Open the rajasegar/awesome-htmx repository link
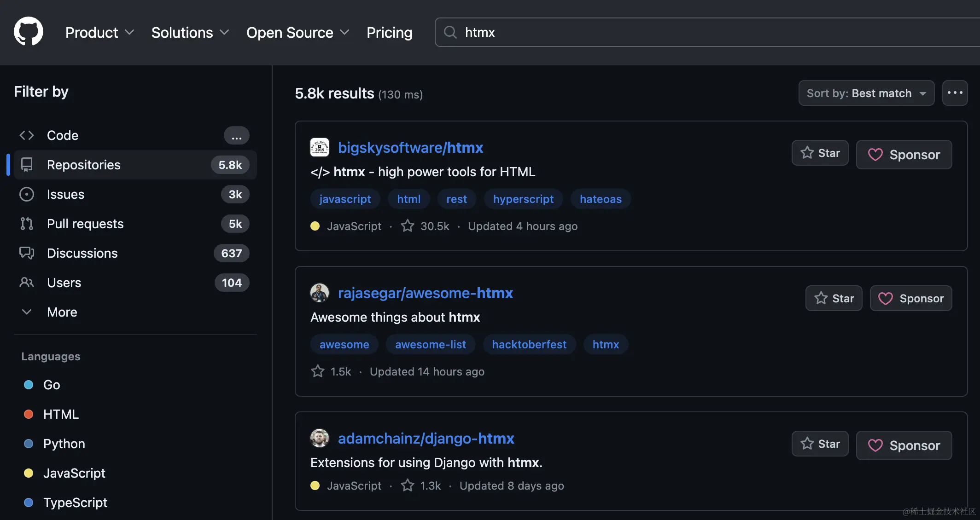The width and height of the screenshot is (980, 520). 426,293
